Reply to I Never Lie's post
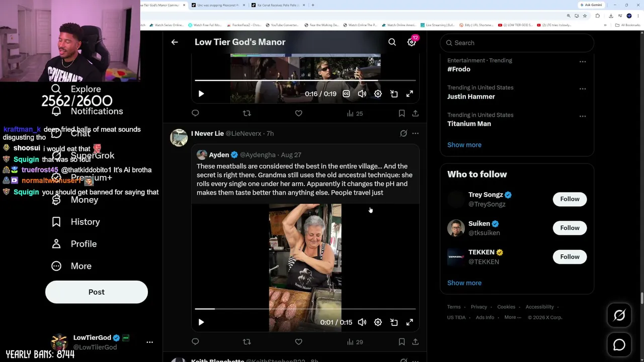The image size is (644, 362). [x=195, y=342]
